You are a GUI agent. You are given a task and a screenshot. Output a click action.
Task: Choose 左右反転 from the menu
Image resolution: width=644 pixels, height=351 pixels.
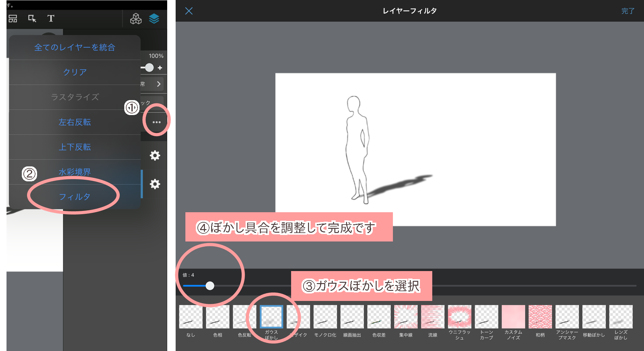pos(75,122)
